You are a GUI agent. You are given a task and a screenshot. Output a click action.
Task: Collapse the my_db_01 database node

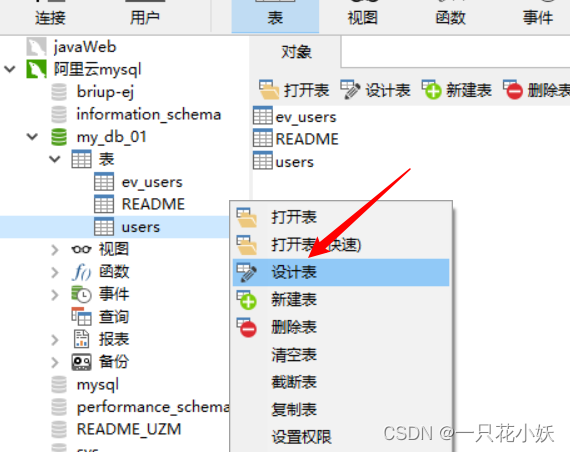point(32,137)
